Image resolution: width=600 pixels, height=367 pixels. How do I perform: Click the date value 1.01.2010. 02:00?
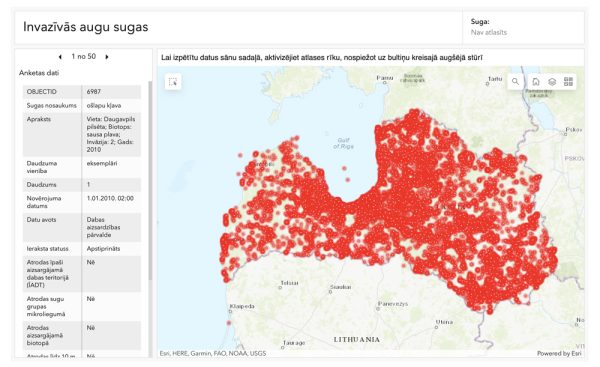click(110, 198)
